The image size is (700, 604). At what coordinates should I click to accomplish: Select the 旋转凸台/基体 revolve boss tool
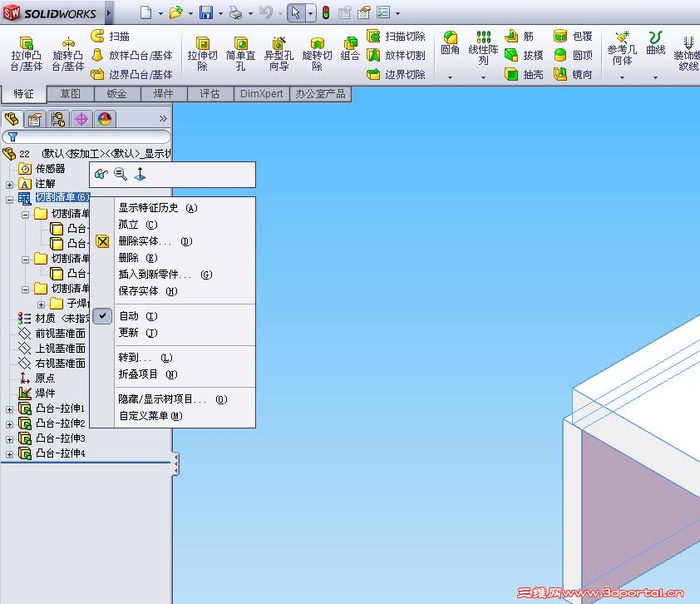[68, 54]
